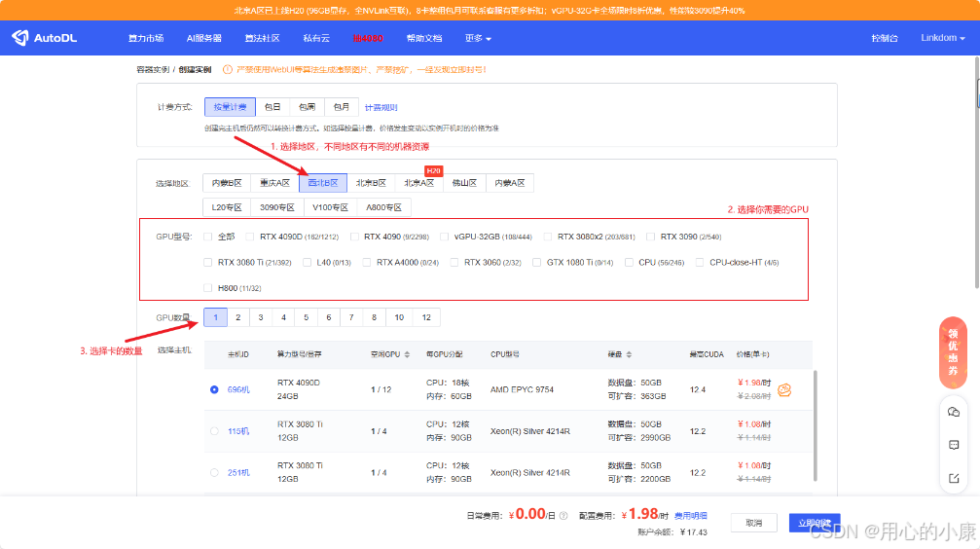Check the vGPU-32GB checkbox

[445, 237]
